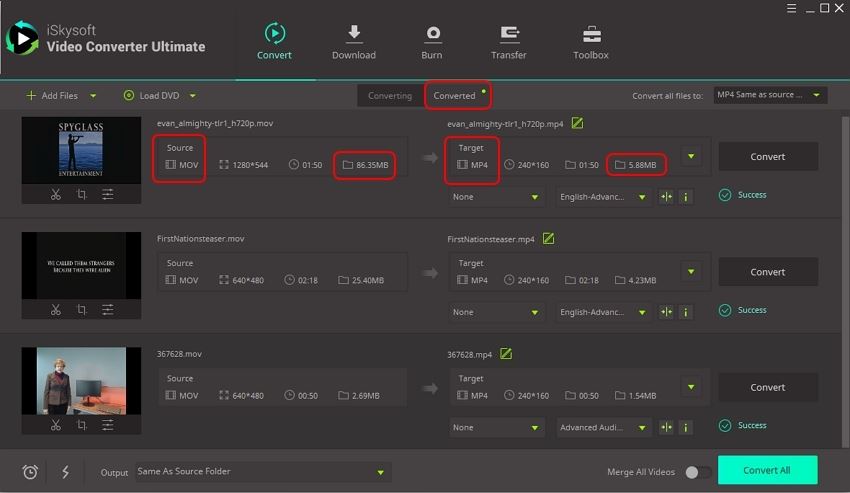
Task: Click info icon in the first video row
Action: pyautogui.click(x=685, y=197)
